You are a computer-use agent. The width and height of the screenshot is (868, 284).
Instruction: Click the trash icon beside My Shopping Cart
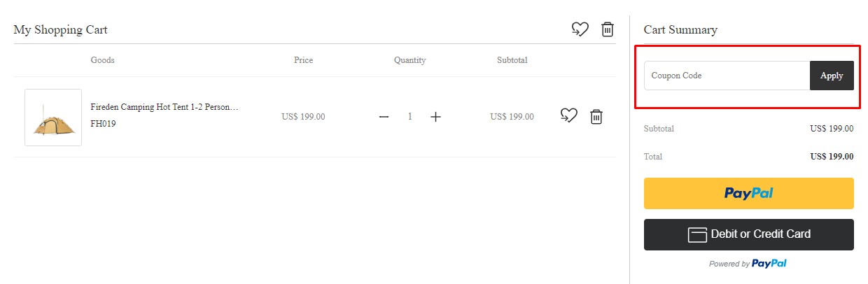click(608, 29)
